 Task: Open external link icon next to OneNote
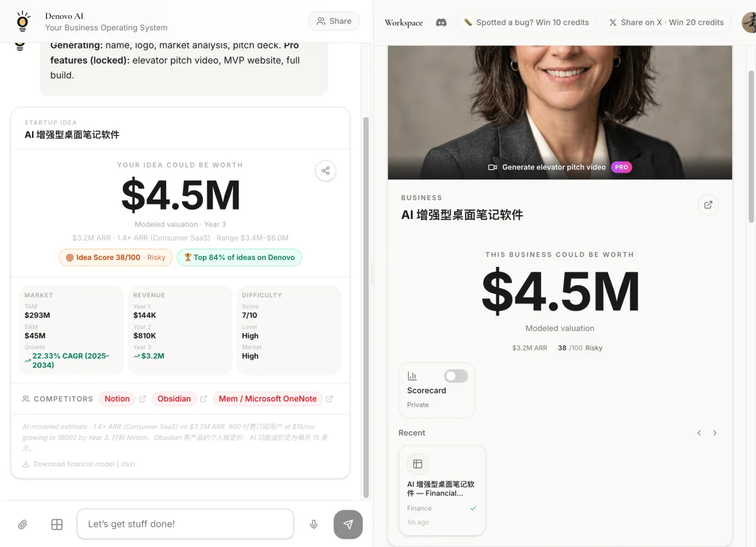[329, 399]
